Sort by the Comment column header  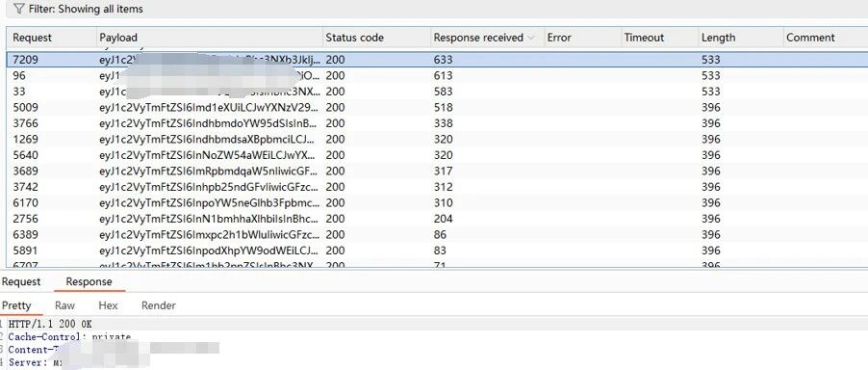(826, 38)
